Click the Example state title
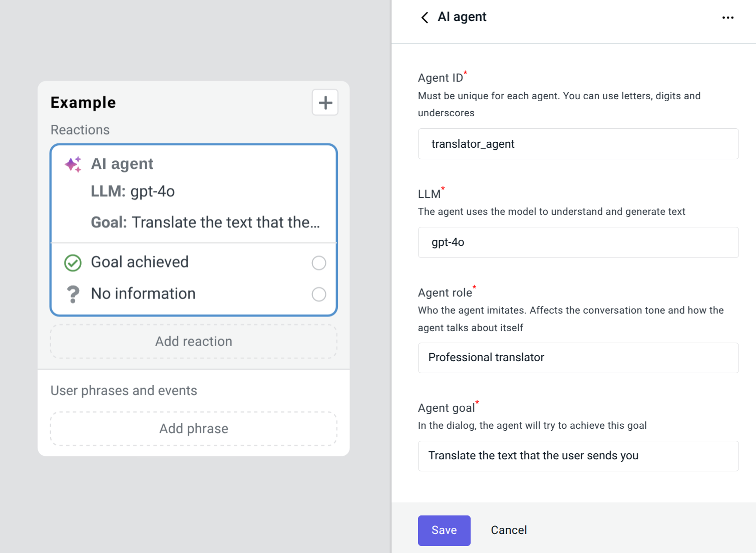The width and height of the screenshot is (756, 553). point(83,103)
